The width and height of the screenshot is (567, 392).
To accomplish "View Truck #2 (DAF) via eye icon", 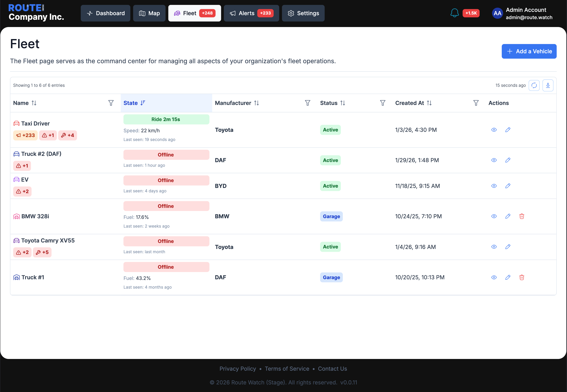I will 494,160.
